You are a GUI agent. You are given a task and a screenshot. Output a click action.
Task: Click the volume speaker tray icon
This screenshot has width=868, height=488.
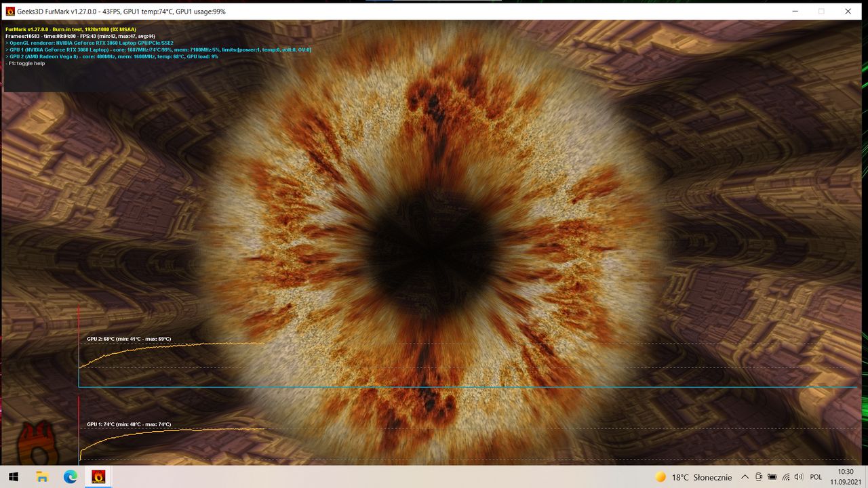tap(799, 477)
